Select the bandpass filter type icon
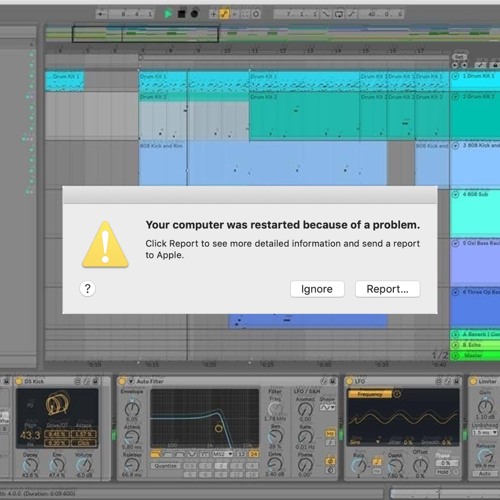 180,454
